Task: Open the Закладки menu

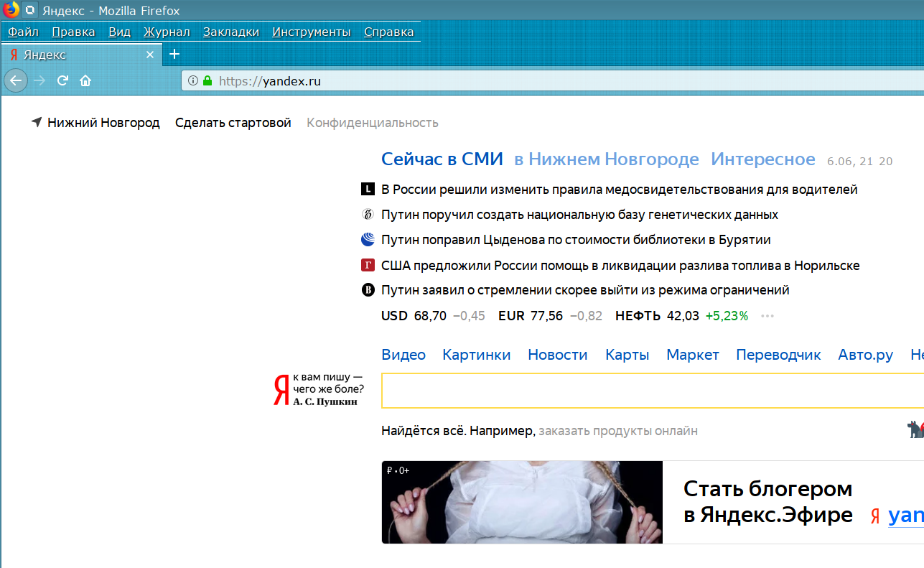Action: coord(230,32)
